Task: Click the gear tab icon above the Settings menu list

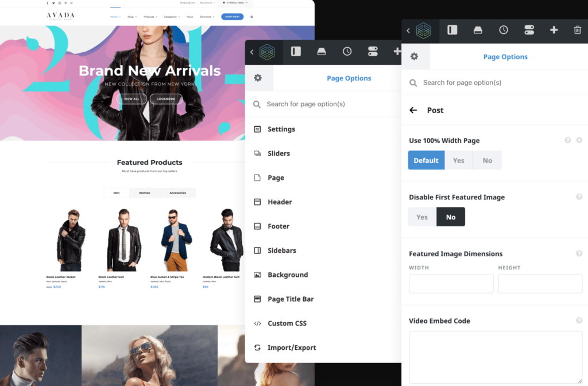Action: (258, 78)
